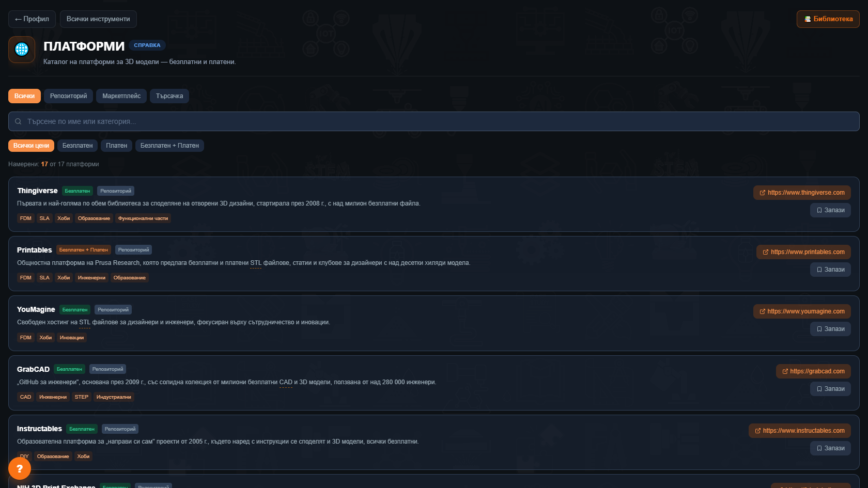This screenshot has width=868, height=488.
Task: Select the Всички category tab
Action: 24,96
